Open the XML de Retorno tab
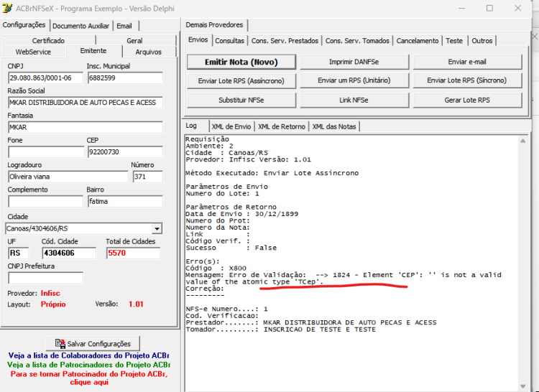Image resolution: width=539 pixels, height=392 pixels. tap(282, 126)
